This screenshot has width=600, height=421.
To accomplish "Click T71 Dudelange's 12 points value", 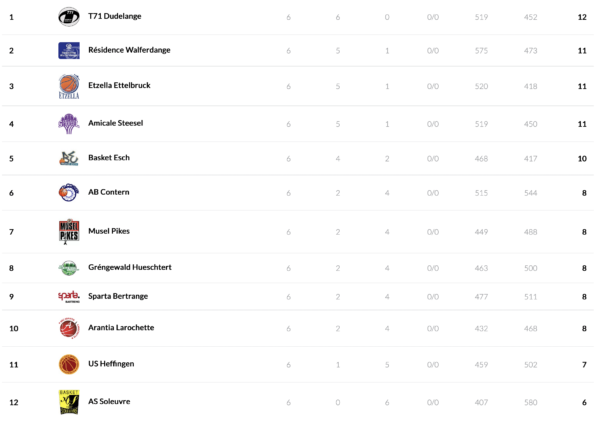I will tap(582, 17).
